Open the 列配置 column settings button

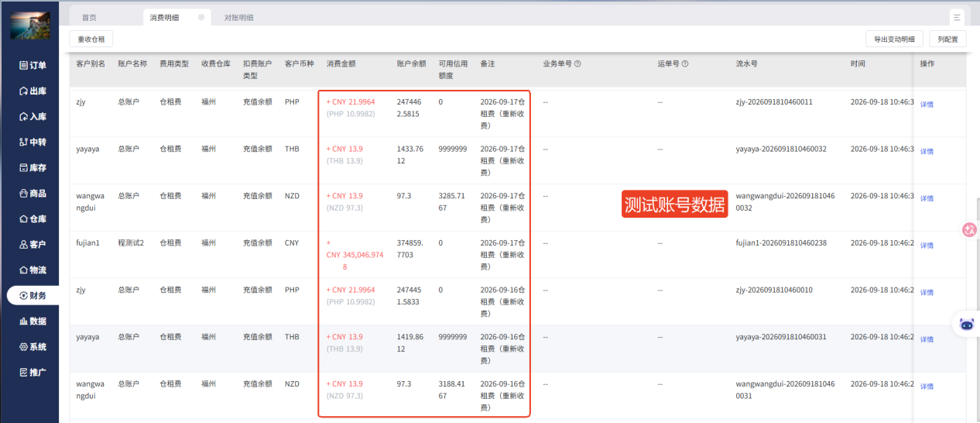coord(947,39)
